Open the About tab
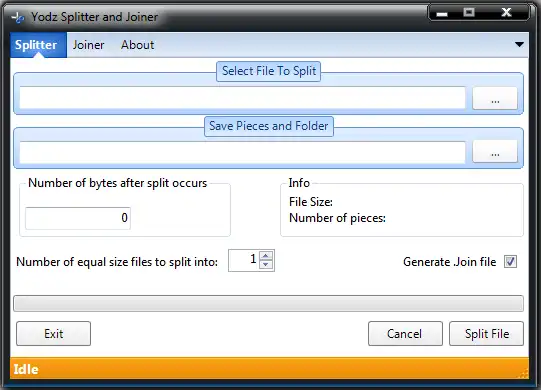This screenshot has width=541, height=390. coord(137,45)
